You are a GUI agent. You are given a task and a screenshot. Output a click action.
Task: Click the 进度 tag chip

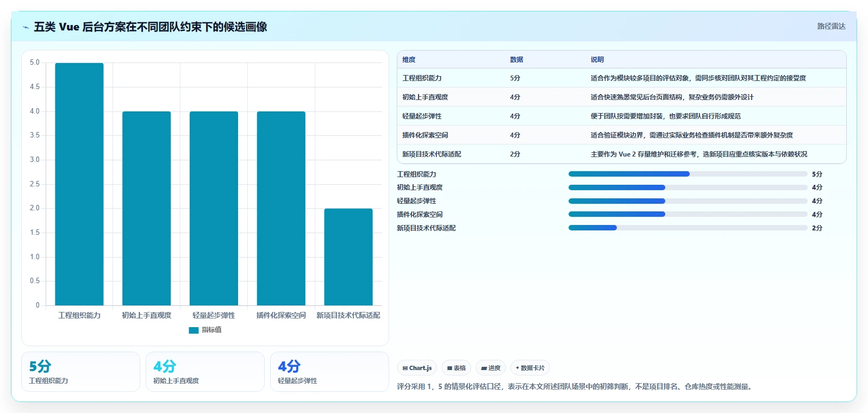(x=491, y=368)
